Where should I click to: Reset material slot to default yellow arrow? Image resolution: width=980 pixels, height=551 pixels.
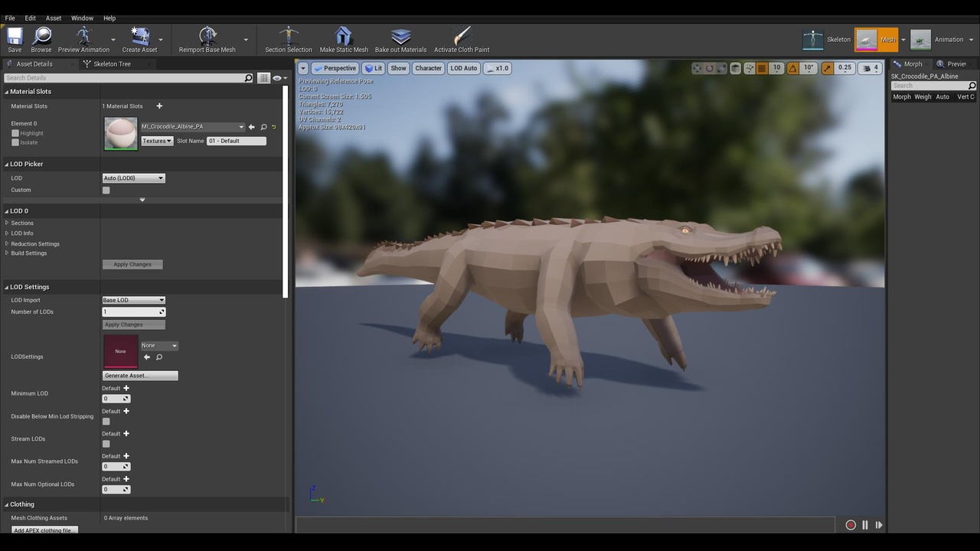[x=274, y=127]
